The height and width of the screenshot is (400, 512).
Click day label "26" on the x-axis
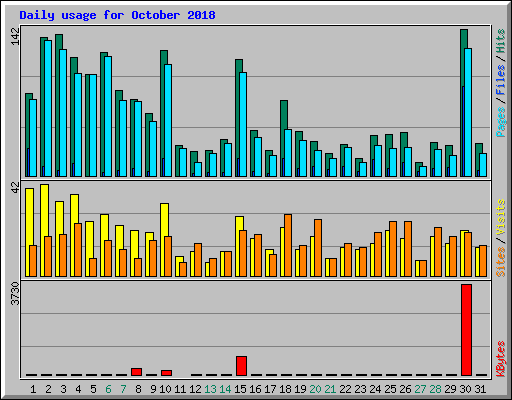[405, 389]
